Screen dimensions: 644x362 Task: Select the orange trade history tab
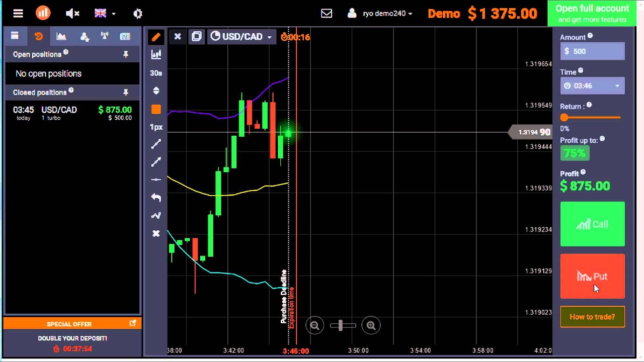click(39, 36)
